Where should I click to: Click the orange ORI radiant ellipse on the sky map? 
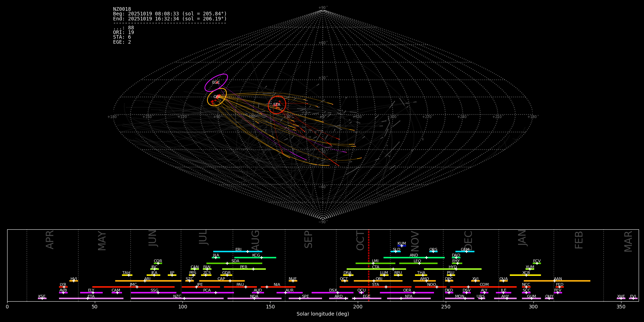coord(217,97)
